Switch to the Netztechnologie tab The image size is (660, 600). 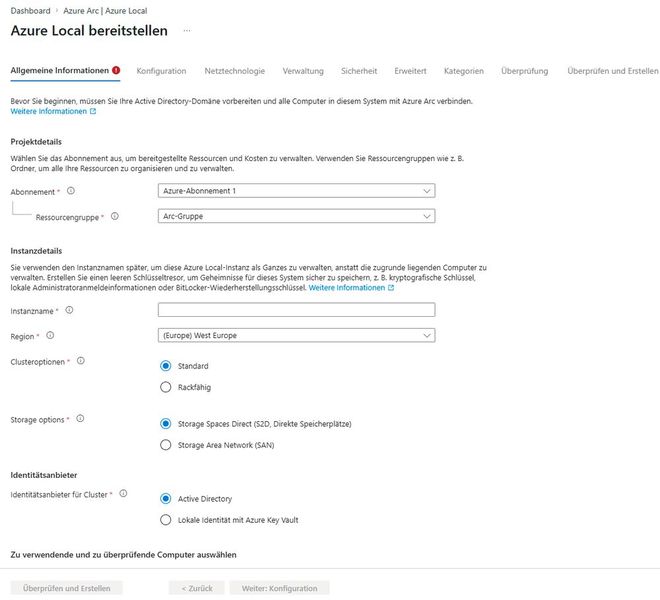pyautogui.click(x=234, y=71)
